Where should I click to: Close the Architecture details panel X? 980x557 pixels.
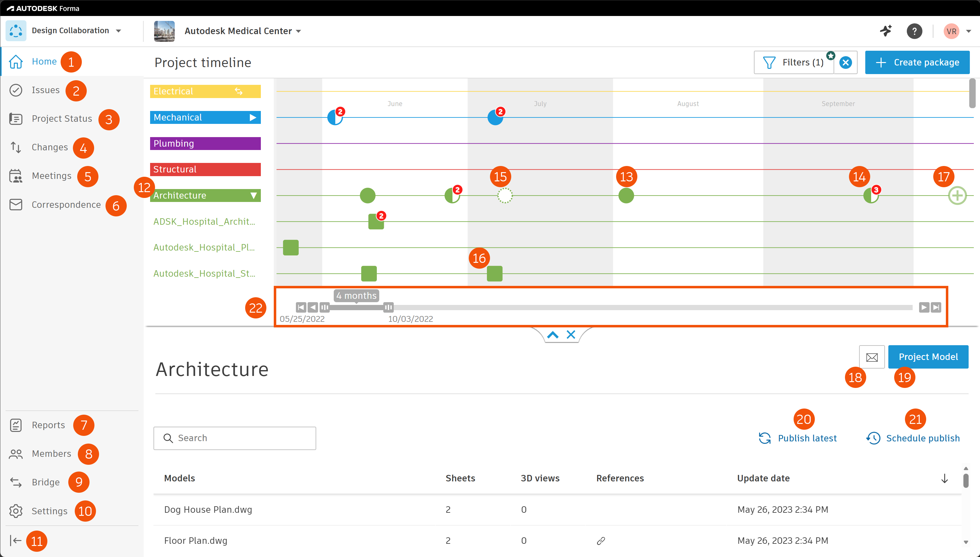pyautogui.click(x=571, y=335)
